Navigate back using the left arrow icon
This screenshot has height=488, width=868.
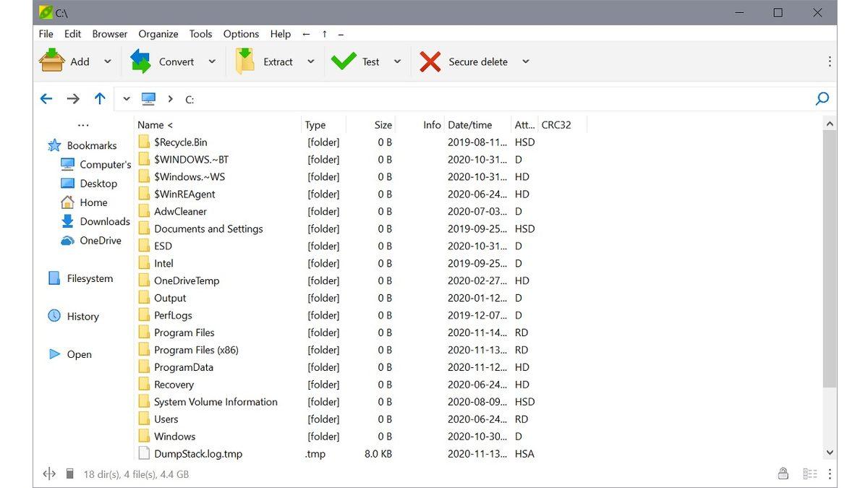pyautogui.click(x=46, y=98)
